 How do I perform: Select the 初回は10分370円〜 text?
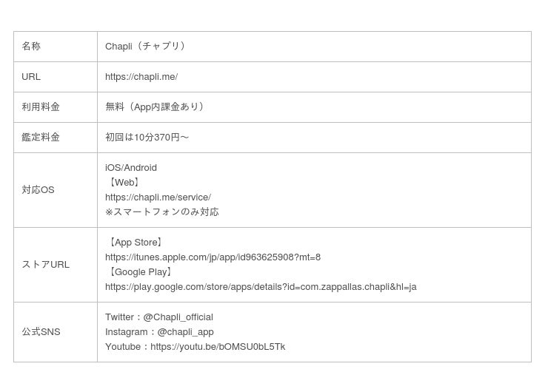click(x=147, y=138)
